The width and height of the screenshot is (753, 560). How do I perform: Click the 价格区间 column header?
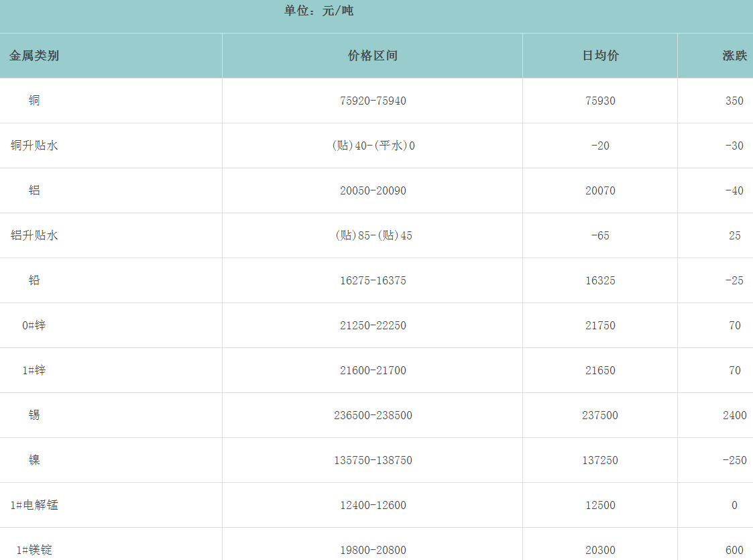tap(373, 56)
